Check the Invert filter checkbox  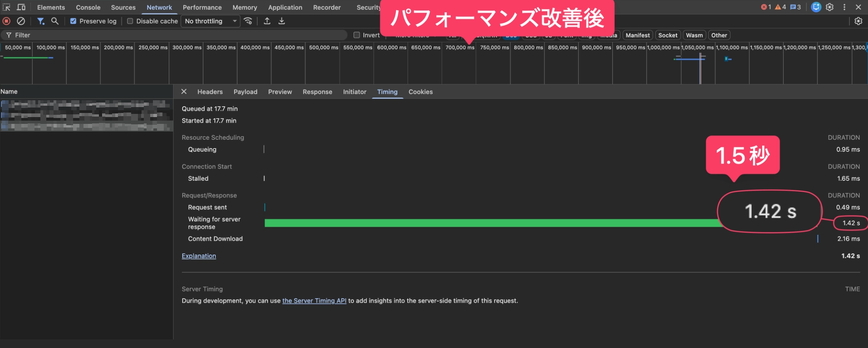click(357, 35)
